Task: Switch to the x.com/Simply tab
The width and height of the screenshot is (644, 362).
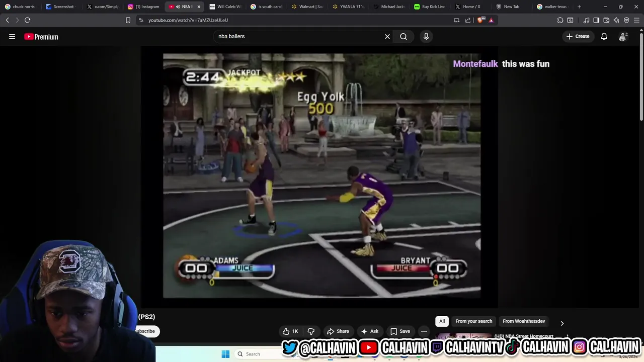Action: pos(103,7)
